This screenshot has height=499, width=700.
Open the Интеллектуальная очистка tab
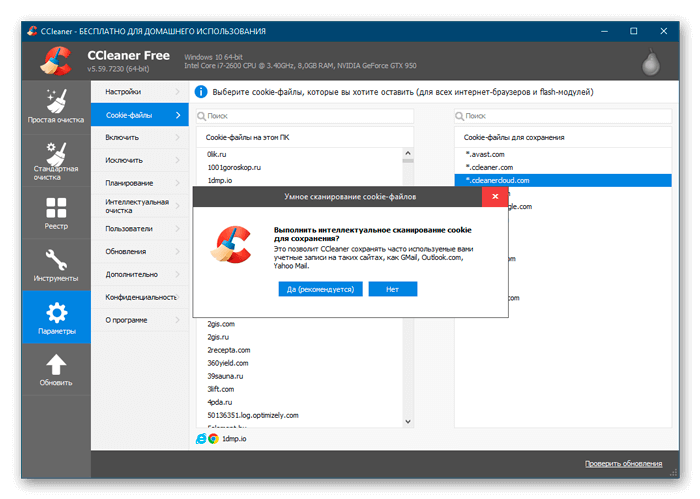click(140, 206)
